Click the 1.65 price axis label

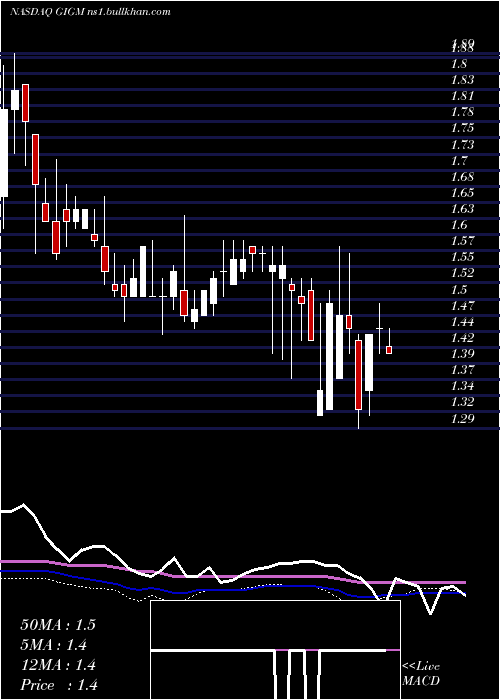[x=462, y=193]
